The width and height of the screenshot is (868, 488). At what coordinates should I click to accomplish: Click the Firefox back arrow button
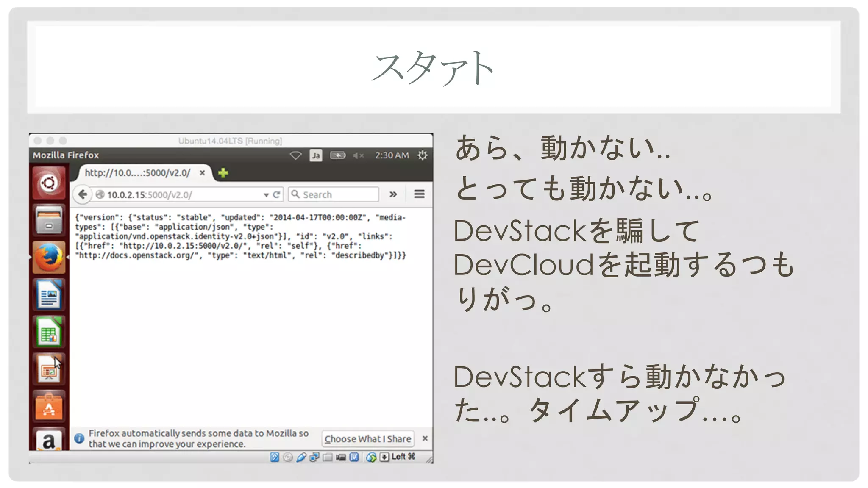coord(83,194)
